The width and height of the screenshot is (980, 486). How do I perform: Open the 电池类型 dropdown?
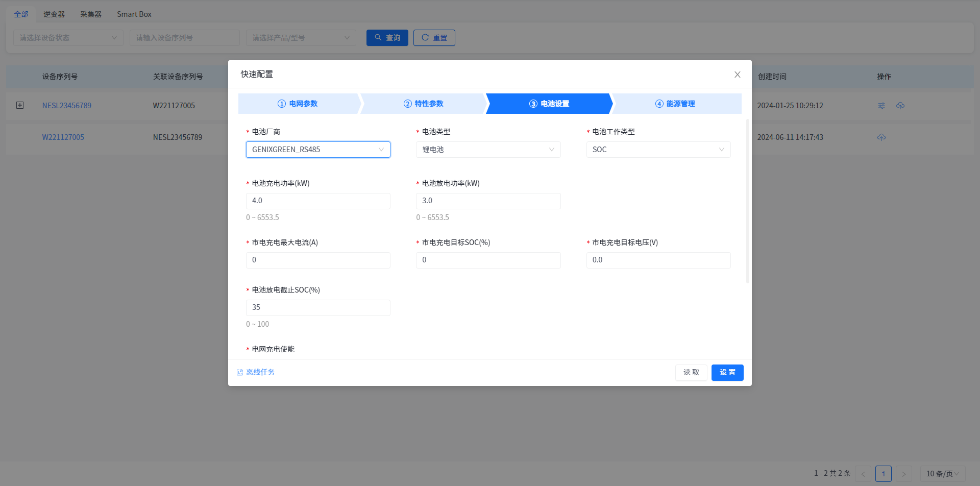pos(488,150)
